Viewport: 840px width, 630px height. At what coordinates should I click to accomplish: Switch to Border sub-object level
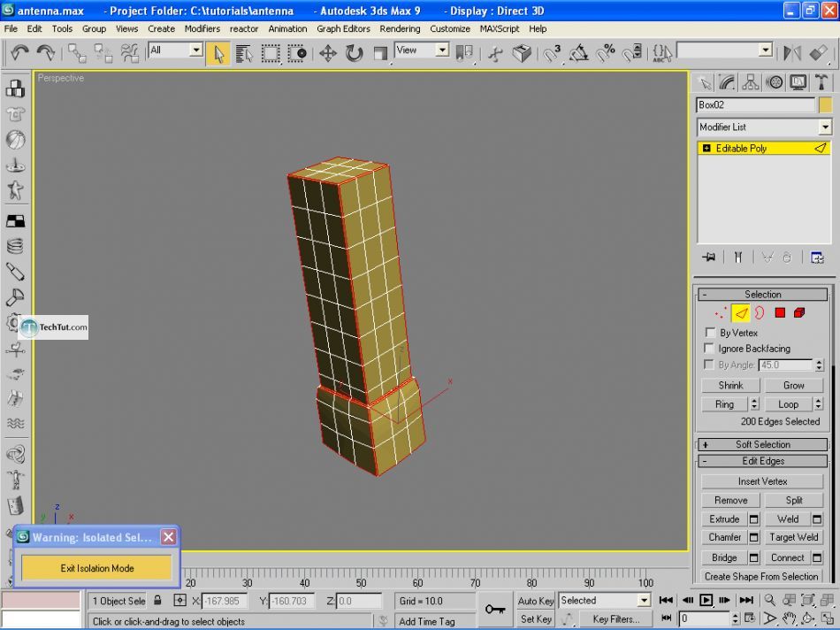760,313
